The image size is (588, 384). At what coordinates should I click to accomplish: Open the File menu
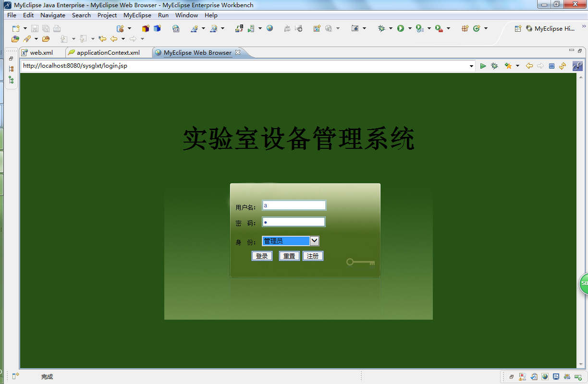(12, 15)
